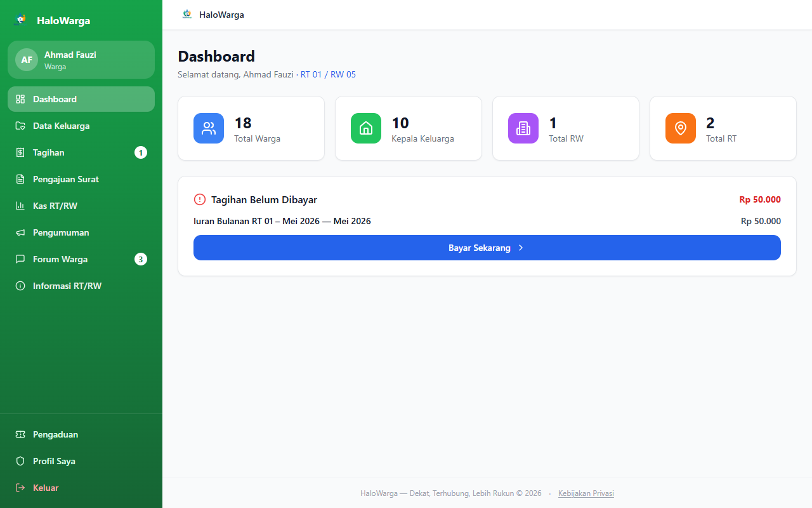Click the Keluar logout arrow icon
The height and width of the screenshot is (508, 812).
tap(20, 488)
